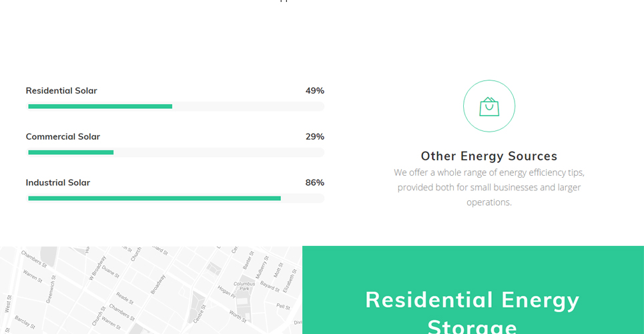Click Columbus Park on the map

pyautogui.click(x=244, y=287)
